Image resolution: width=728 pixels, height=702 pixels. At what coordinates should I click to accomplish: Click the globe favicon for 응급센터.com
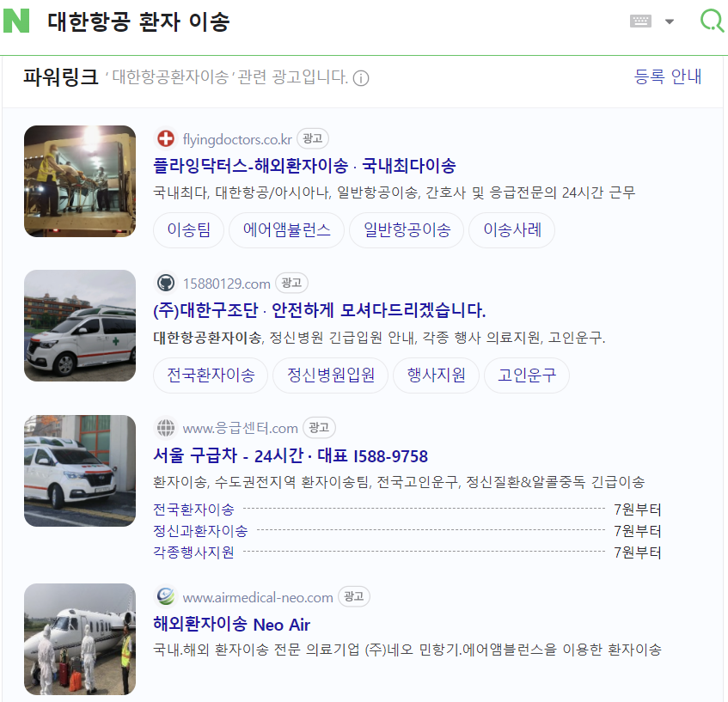(165, 428)
